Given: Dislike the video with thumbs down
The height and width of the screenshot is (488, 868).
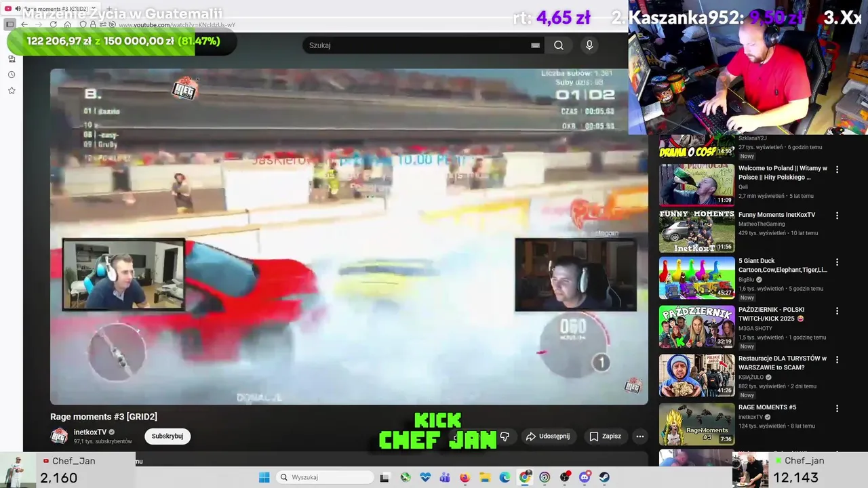Looking at the screenshot, I should tap(505, 436).
